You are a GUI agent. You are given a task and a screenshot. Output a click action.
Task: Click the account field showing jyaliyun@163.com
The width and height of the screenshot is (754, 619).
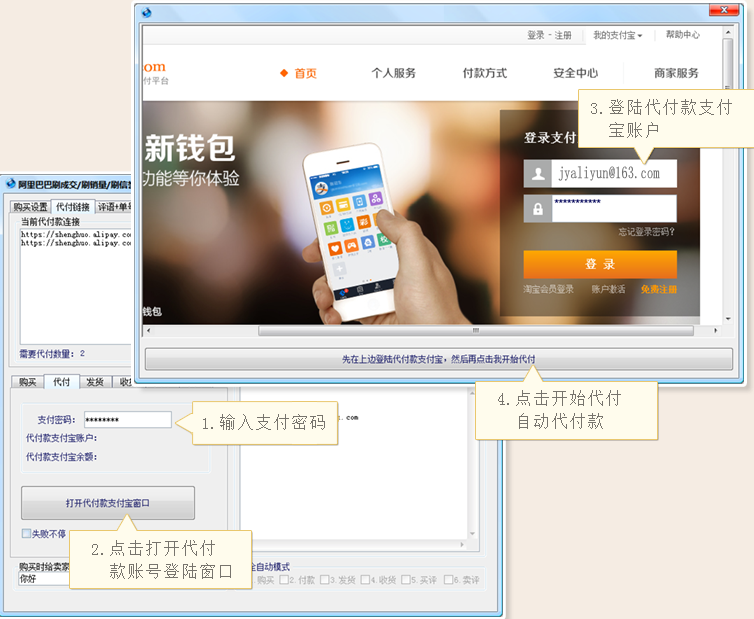coord(614,174)
